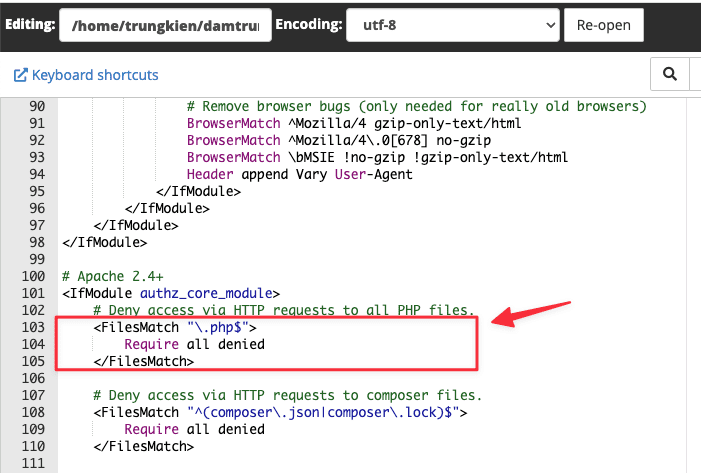Click the Require all denied text on line 104

tap(194, 344)
